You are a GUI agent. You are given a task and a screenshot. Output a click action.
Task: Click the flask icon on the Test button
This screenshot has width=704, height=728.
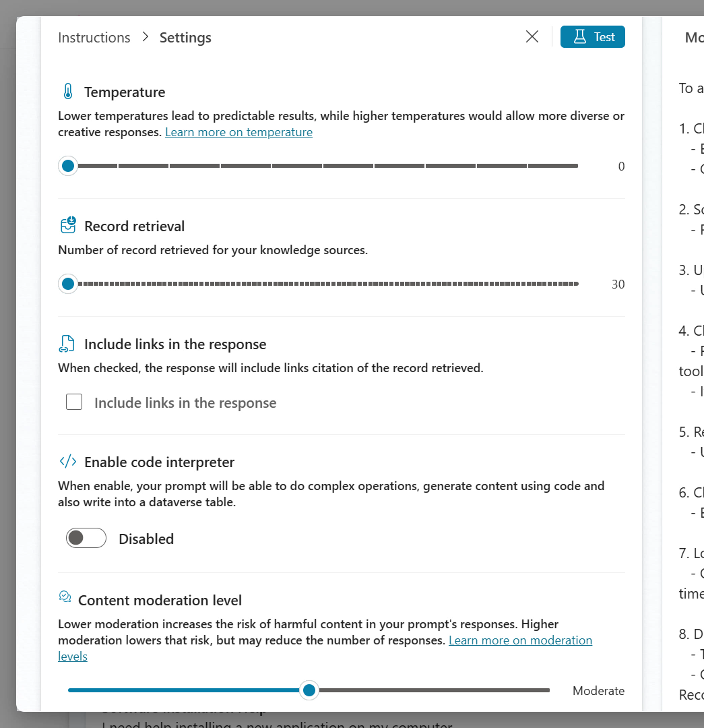579,37
